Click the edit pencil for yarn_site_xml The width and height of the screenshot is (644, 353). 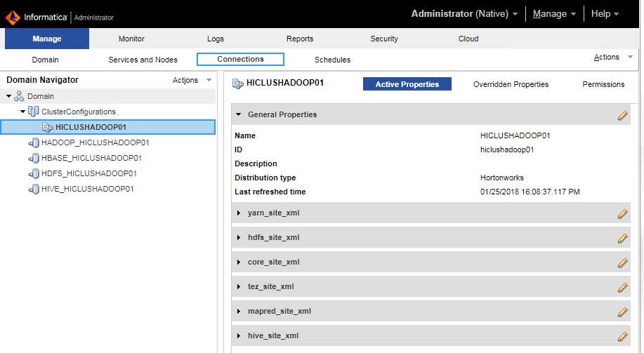pos(622,213)
